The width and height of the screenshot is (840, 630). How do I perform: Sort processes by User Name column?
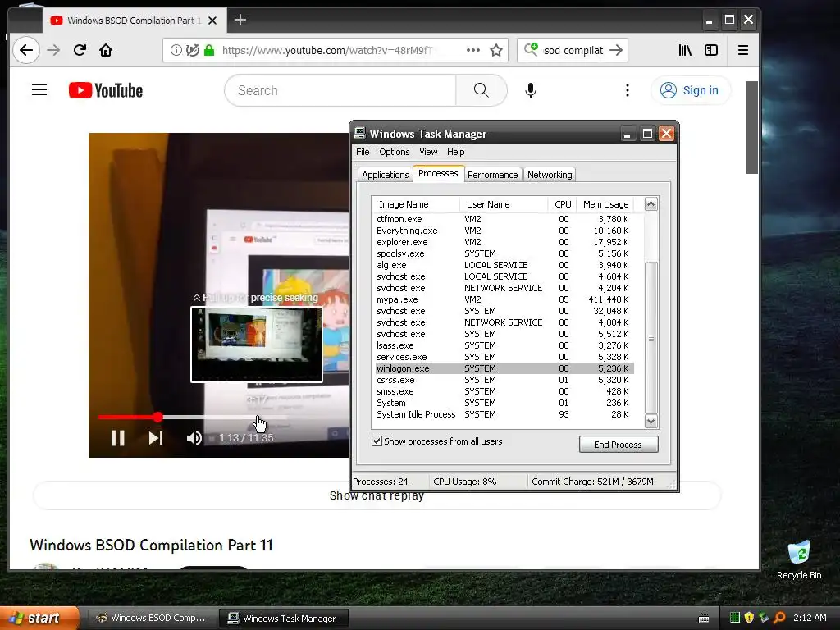click(504, 204)
